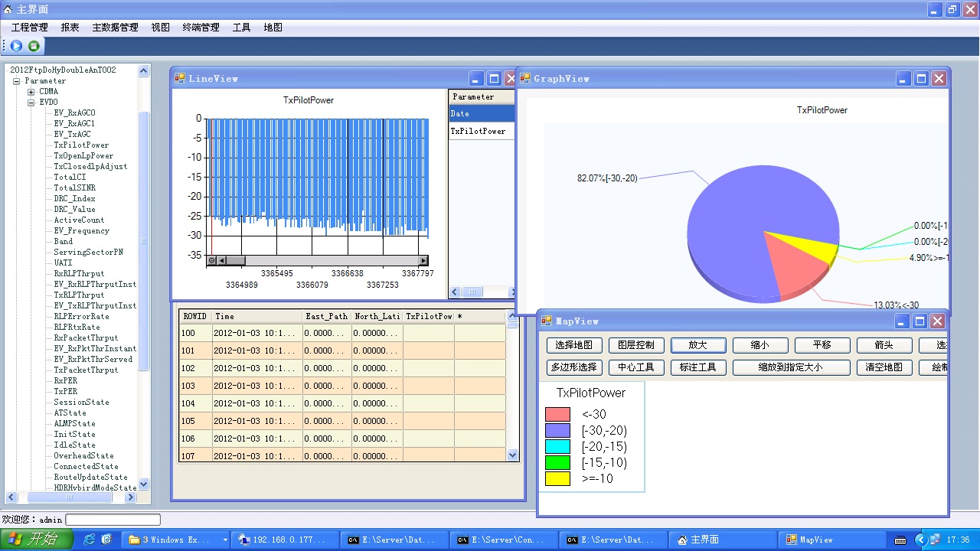Select SessionState tree item
The image size is (980, 551).
[81, 402]
